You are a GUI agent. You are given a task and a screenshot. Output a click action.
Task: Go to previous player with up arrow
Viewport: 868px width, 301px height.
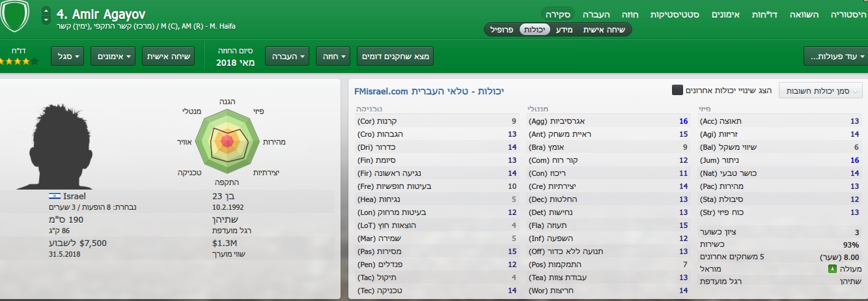(46, 10)
